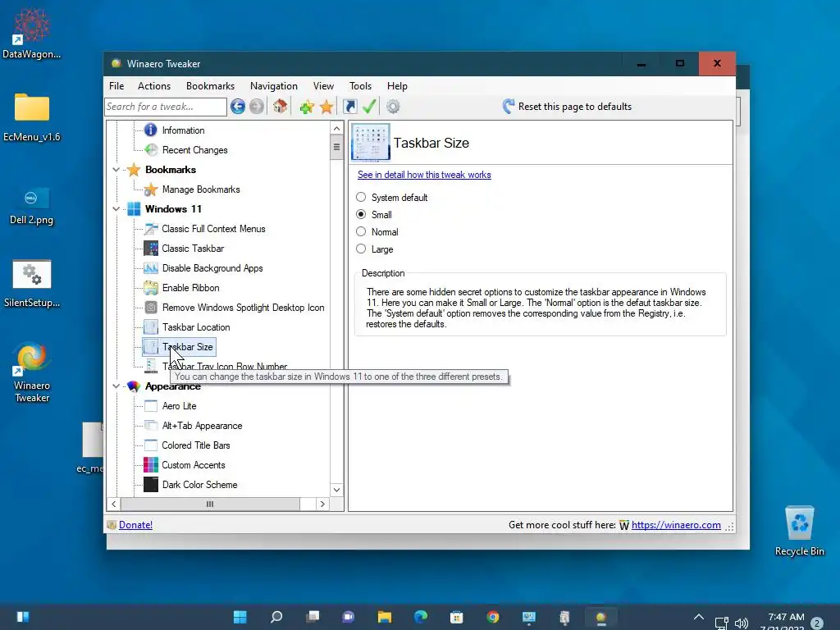Click the Custom Accents colorful icon
Screen dimensions: 840x630
click(x=151, y=464)
